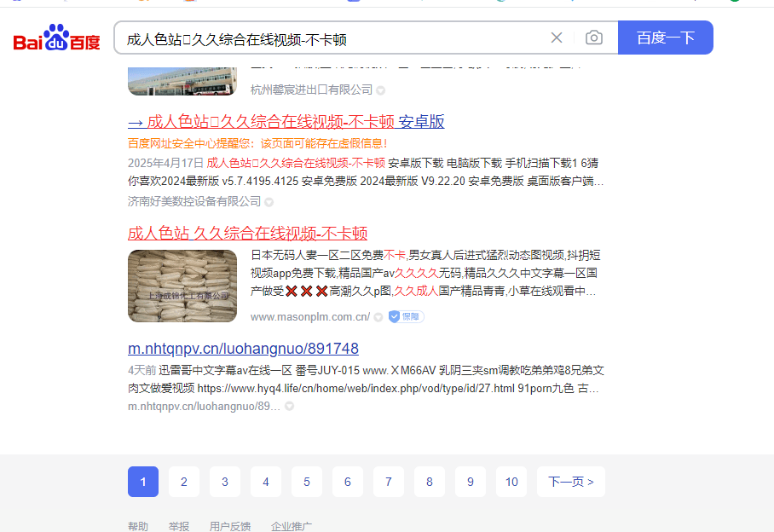Image resolution: width=774 pixels, height=532 pixels.
Task: Go to results page 9
Action: point(471,482)
